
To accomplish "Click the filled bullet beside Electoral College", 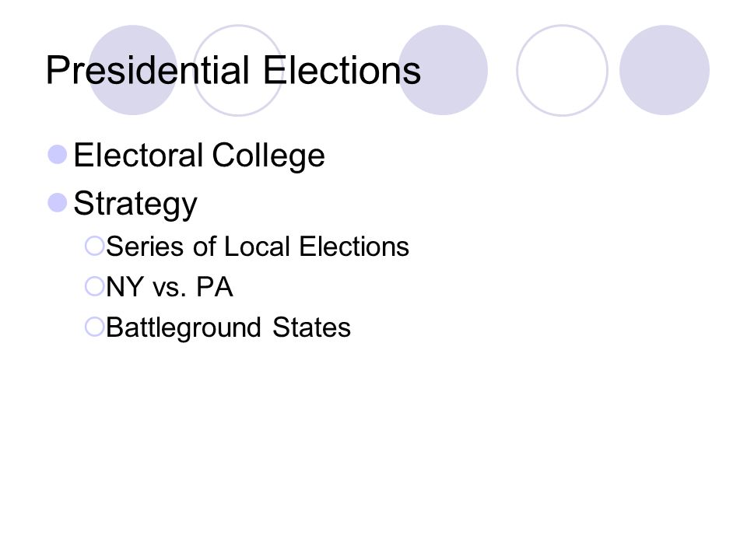I will 58,155.
